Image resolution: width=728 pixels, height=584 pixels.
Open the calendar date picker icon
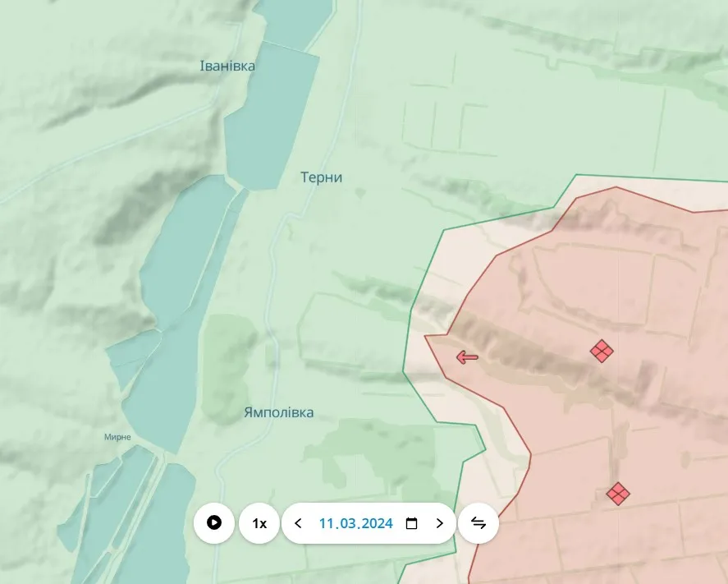point(412,523)
